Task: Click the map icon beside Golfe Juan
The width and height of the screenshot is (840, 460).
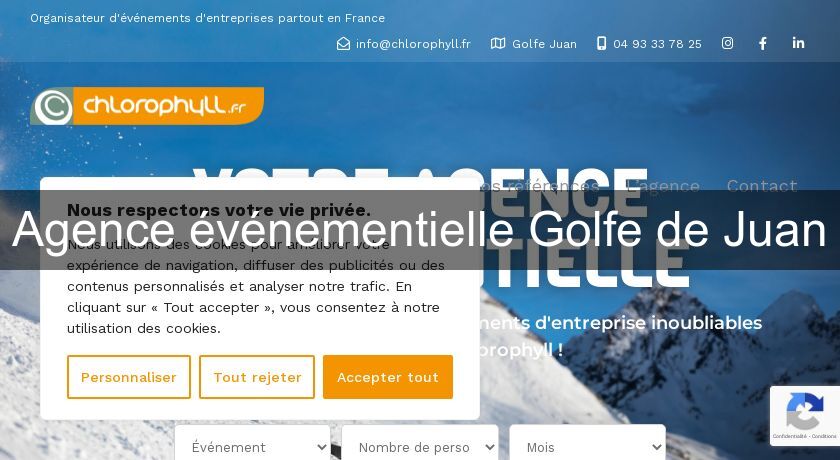Action: click(498, 43)
